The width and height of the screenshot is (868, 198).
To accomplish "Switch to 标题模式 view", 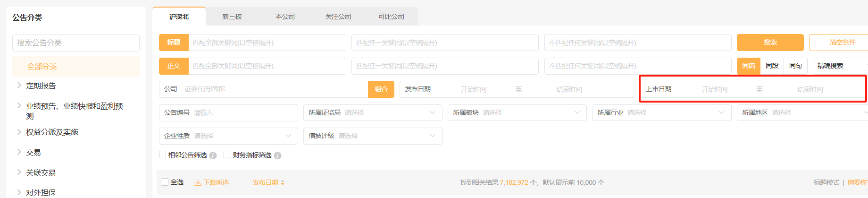I will coord(826,182).
